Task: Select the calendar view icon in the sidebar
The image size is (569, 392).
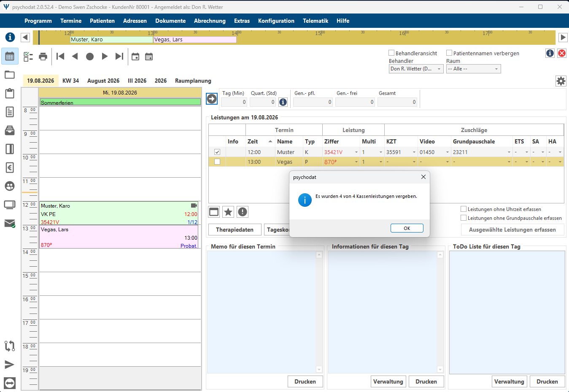Action: point(10,56)
